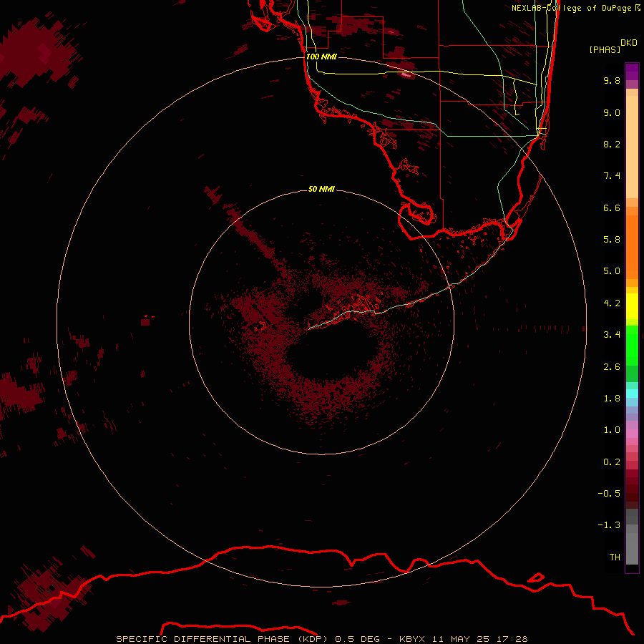
Task: Click the 9.0 value on the color scale
Action: coord(612,112)
